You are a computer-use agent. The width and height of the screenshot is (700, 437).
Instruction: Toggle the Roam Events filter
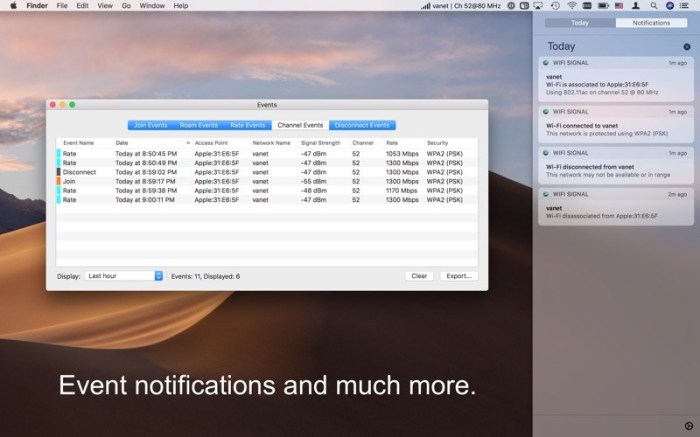[x=198, y=125]
